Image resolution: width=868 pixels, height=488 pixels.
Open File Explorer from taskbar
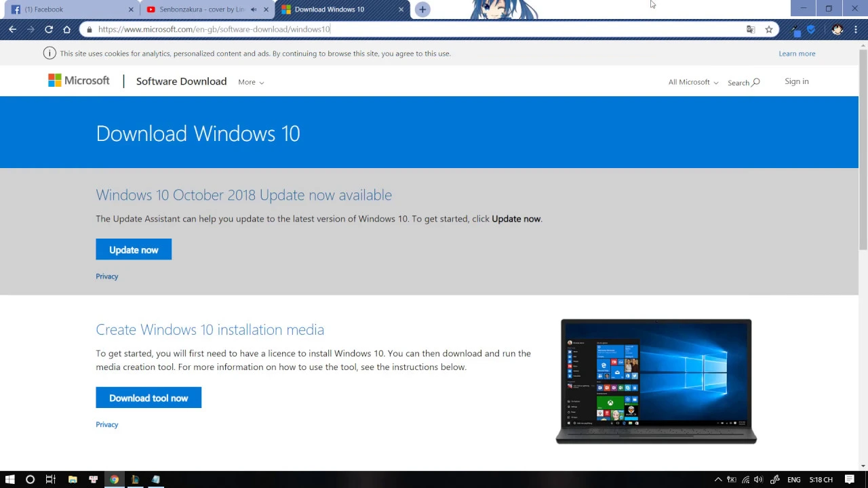pos(73,479)
